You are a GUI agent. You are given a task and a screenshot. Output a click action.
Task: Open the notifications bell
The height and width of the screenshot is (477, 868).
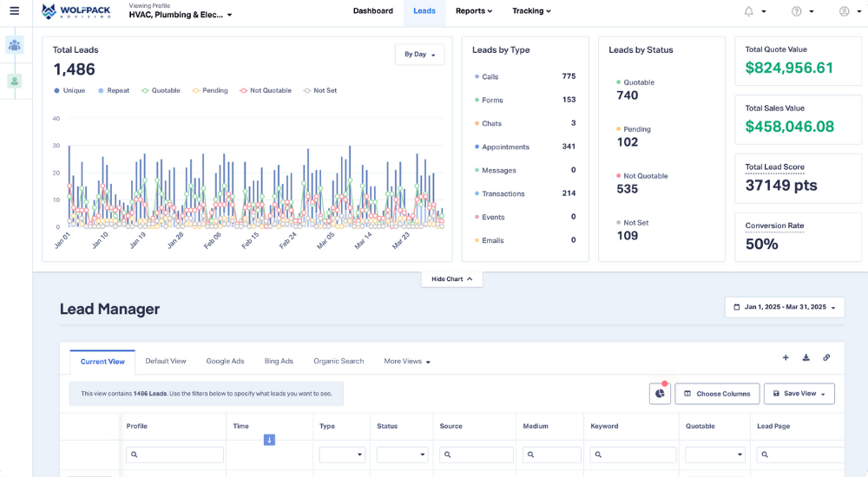click(x=749, y=11)
